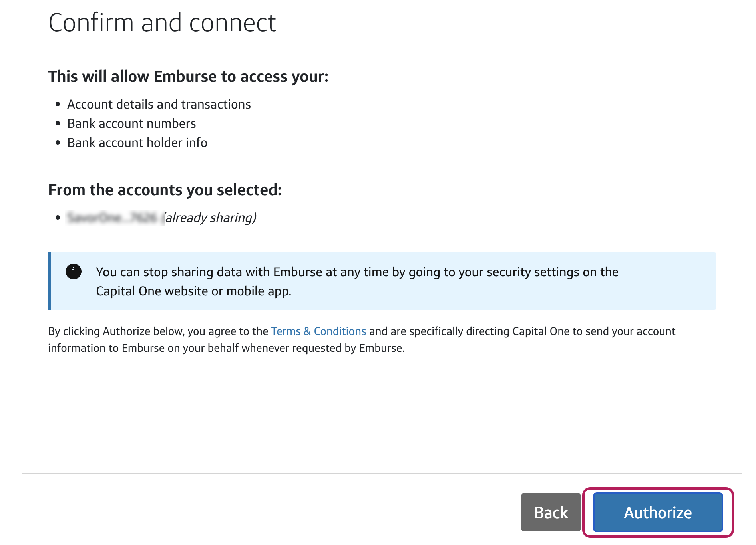Screen dimensions: 756x545
Task: Click 'Account details and transactions' list item
Action: (x=159, y=104)
